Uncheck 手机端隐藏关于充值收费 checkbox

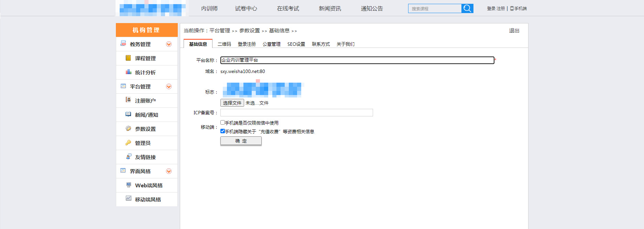222,131
